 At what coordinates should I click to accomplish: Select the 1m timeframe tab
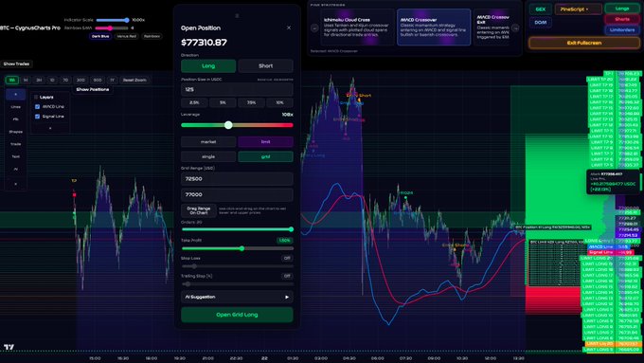tap(12, 81)
